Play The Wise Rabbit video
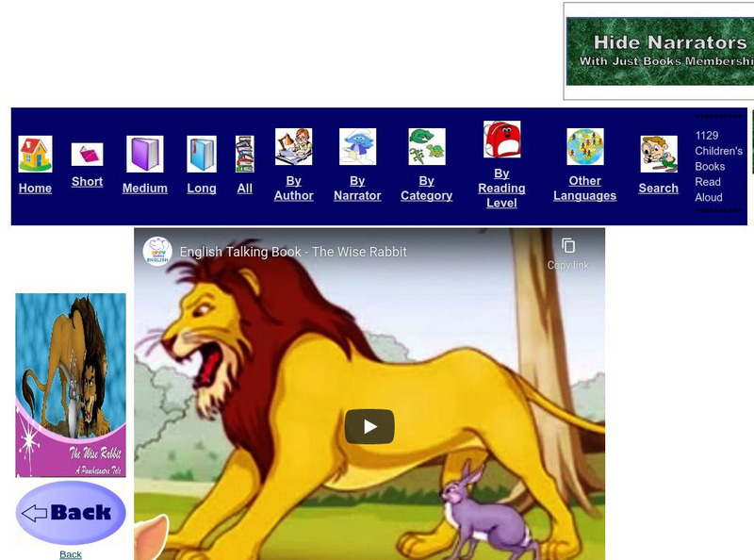 [369, 426]
